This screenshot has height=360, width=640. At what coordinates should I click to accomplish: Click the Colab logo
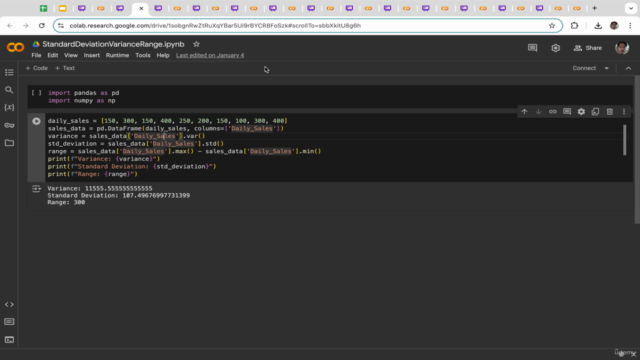tap(16, 48)
